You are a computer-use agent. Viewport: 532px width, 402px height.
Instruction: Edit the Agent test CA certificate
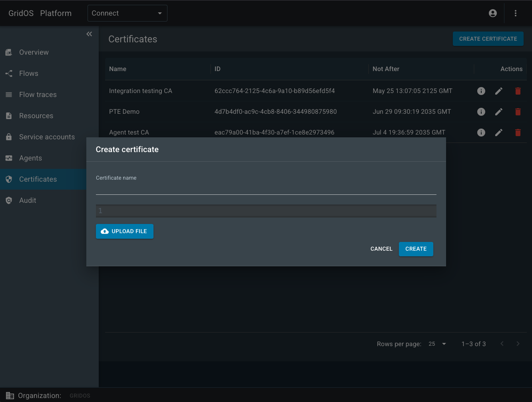(499, 133)
